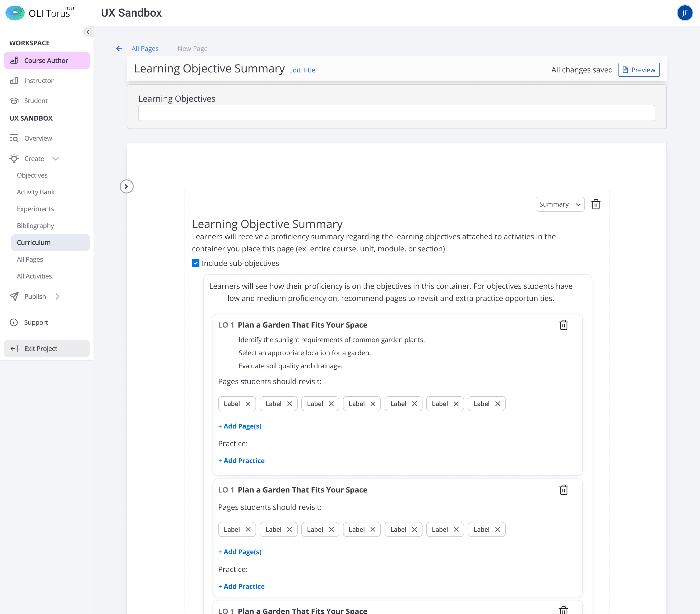Image resolution: width=700 pixels, height=614 pixels.
Task: Remove the last Label chip in first LO card
Action: [x=498, y=404]
